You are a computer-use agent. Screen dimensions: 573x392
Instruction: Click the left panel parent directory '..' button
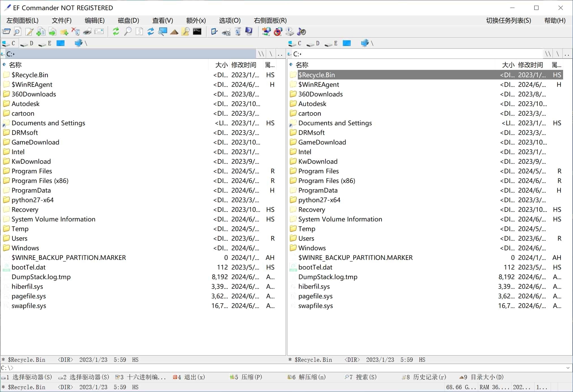[x=280, y=54]
